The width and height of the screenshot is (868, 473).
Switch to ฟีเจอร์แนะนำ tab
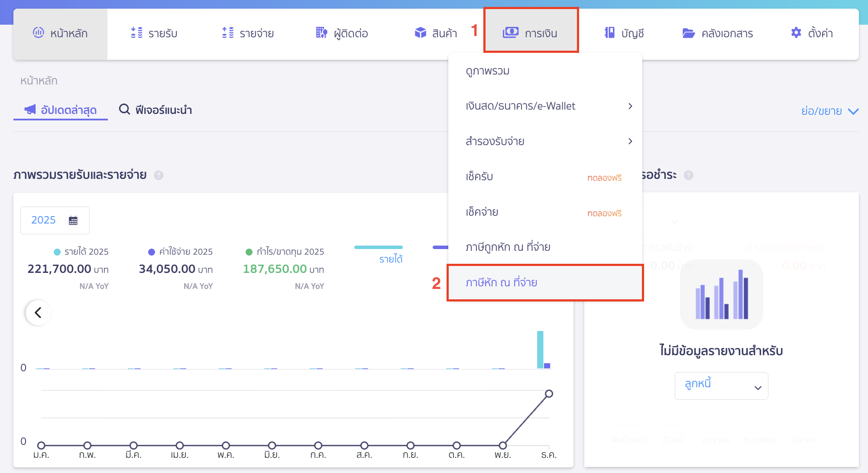pos(156,110)
